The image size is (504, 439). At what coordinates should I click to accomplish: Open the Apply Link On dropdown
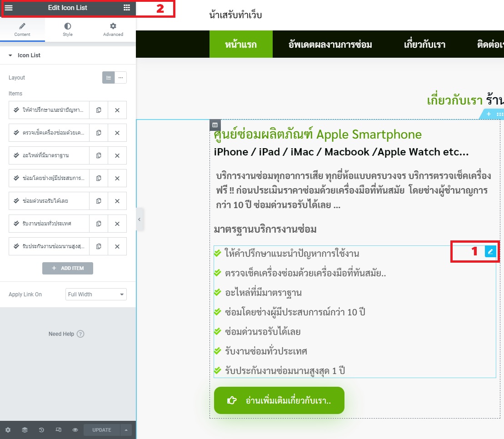[96, 294]
